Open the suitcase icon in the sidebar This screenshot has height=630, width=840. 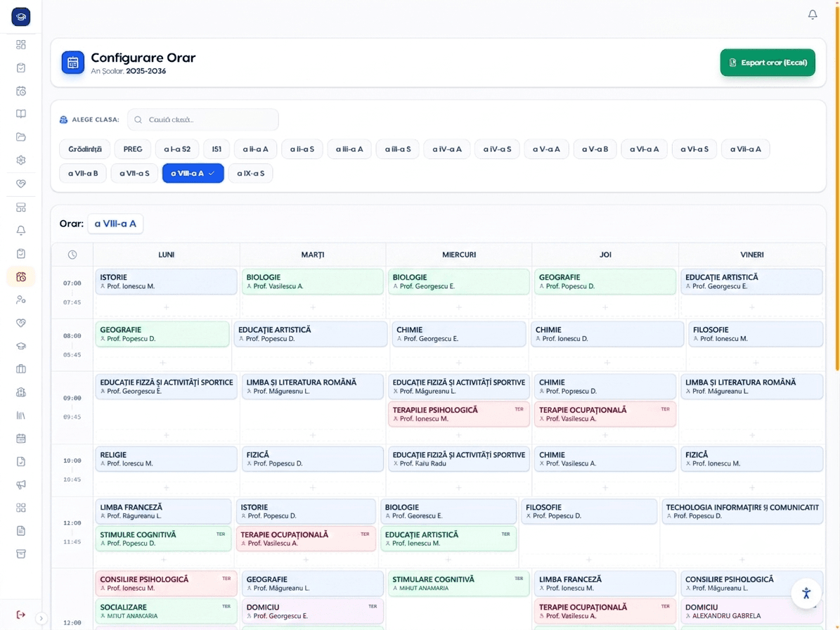pyautogui.click(x=21, y=369)
